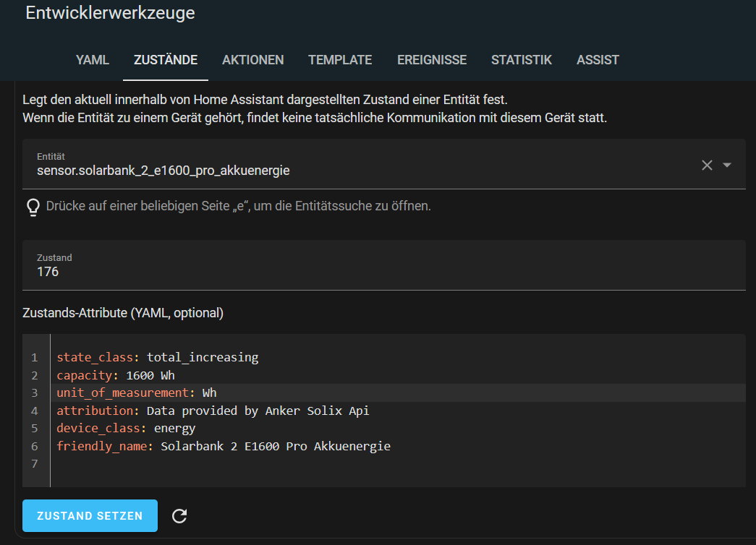Show the STATISTIK tab
The image size is (756, 545).
click(x=521, y=60)
